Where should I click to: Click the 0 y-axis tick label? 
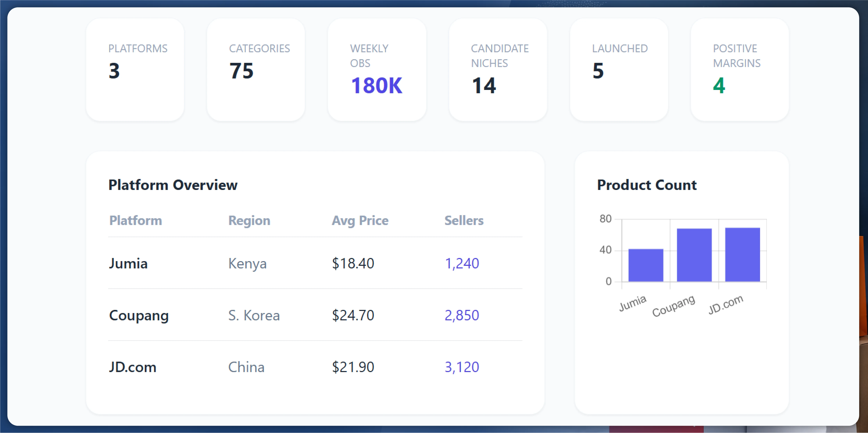[608, 281]
